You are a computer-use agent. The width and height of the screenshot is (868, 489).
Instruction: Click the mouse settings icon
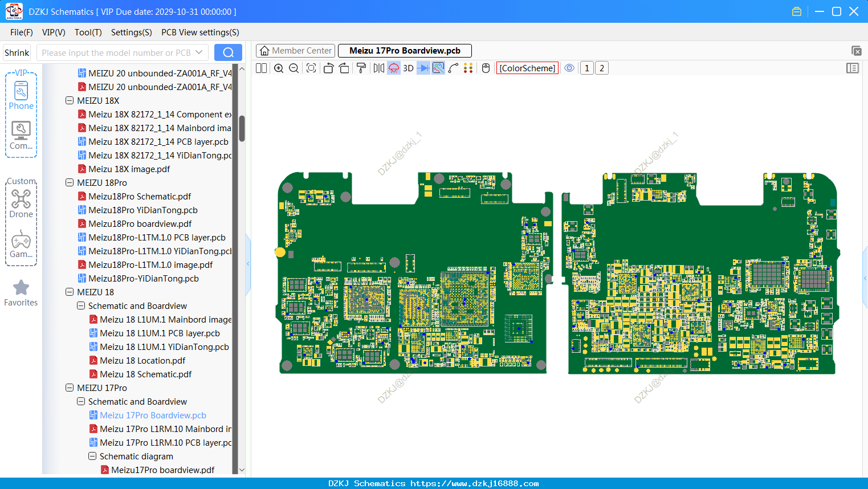click(486, 68)
